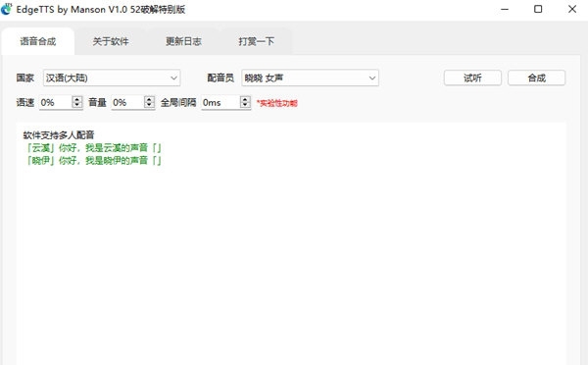Minimize the EdgeTTS window
The width and height of the screenshot is (588, 365).
pos(505,9)
